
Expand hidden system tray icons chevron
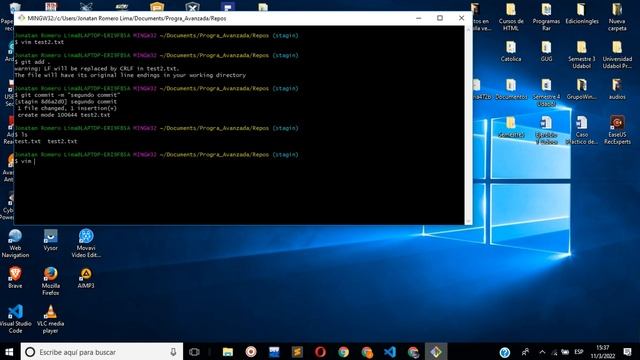tap(542, 352)
